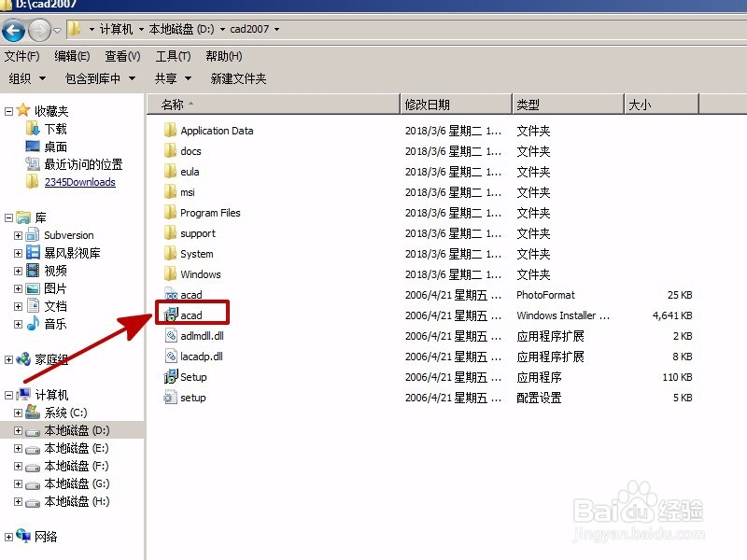Select the 最近访问的位置 icon
The height and width of the screenshot is (560, 747).
pos(33,164)
